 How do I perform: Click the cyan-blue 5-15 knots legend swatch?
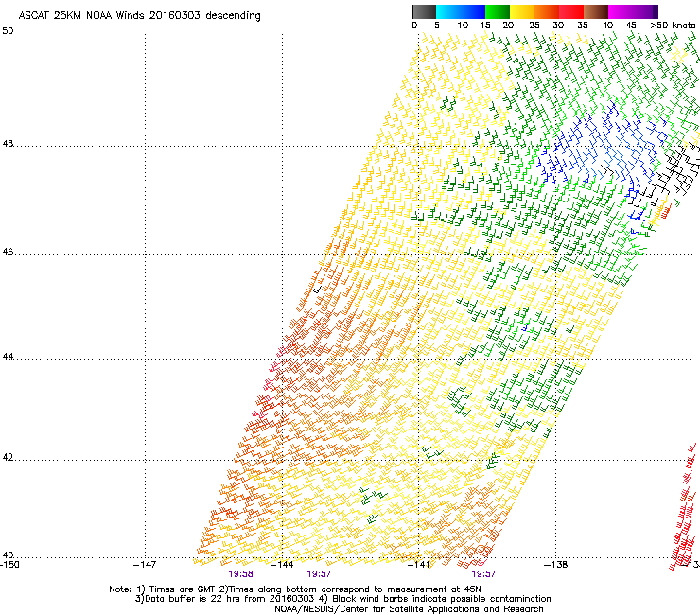click(x=461, y=11)
